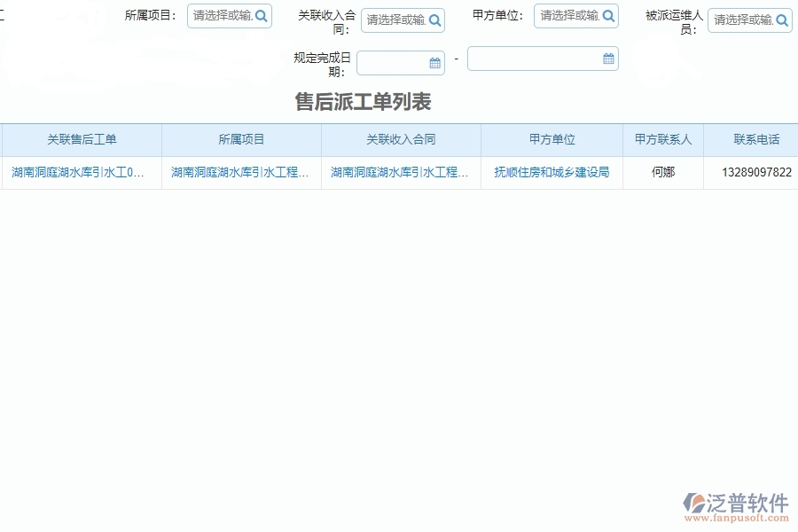798x532 pixels.
Task: Select the 所属项目 link in data row
Action: (239, 172)
